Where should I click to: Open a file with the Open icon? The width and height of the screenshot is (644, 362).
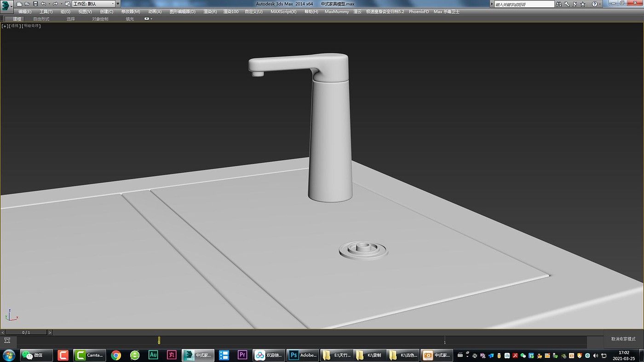pos(27,4)
